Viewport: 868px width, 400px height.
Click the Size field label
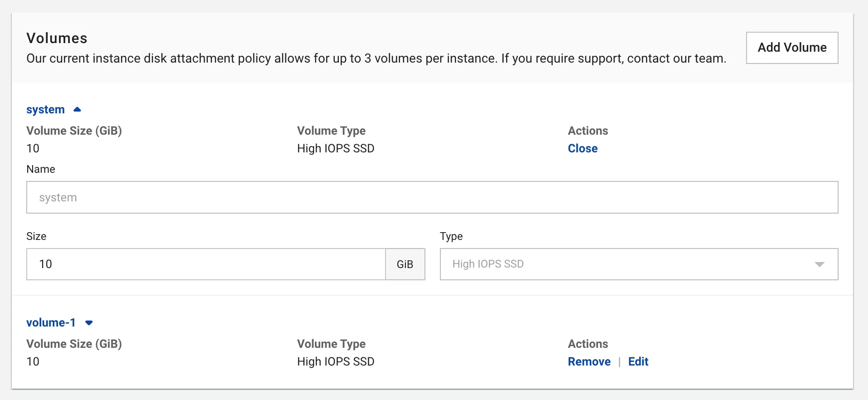pyautogui.click(x=36, y=236)
